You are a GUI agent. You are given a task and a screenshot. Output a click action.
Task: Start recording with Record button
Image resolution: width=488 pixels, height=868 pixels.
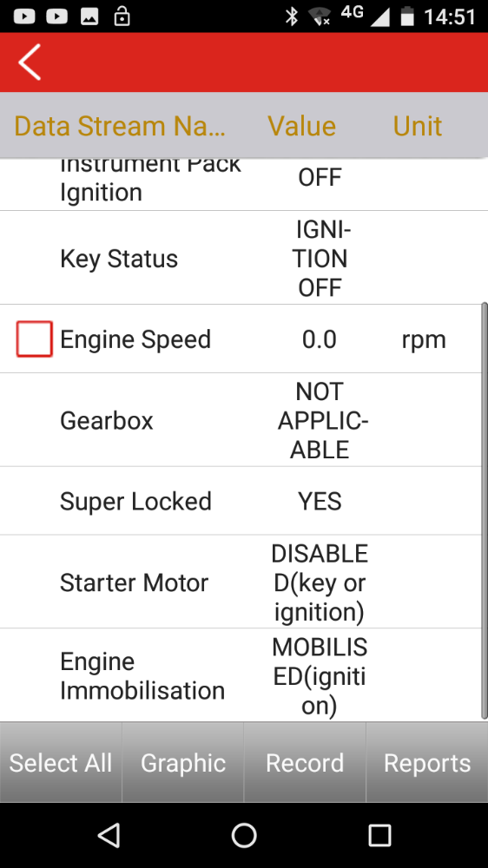tap(305, 762)
